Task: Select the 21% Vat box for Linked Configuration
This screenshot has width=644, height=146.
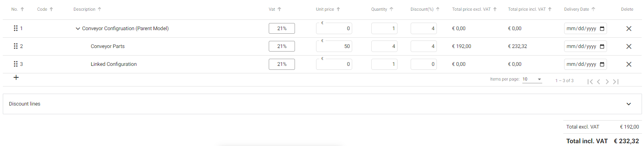Action: point(282,64)
